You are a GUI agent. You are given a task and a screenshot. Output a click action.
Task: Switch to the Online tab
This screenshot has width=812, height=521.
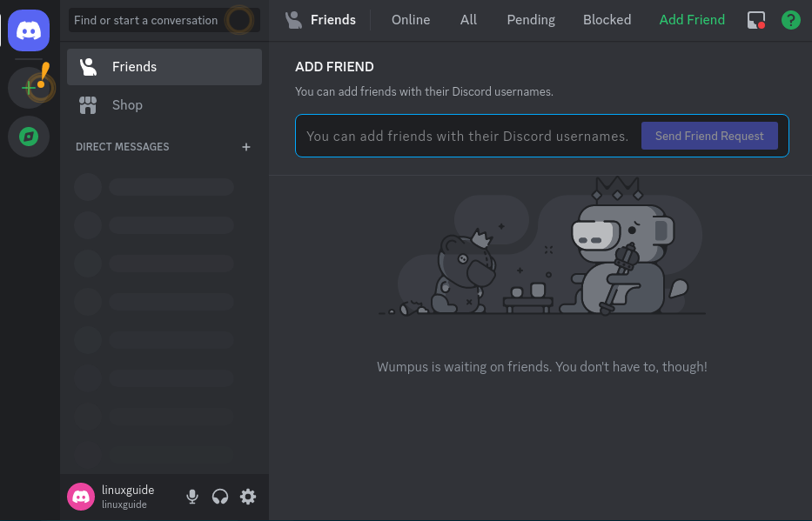(411, 20)
